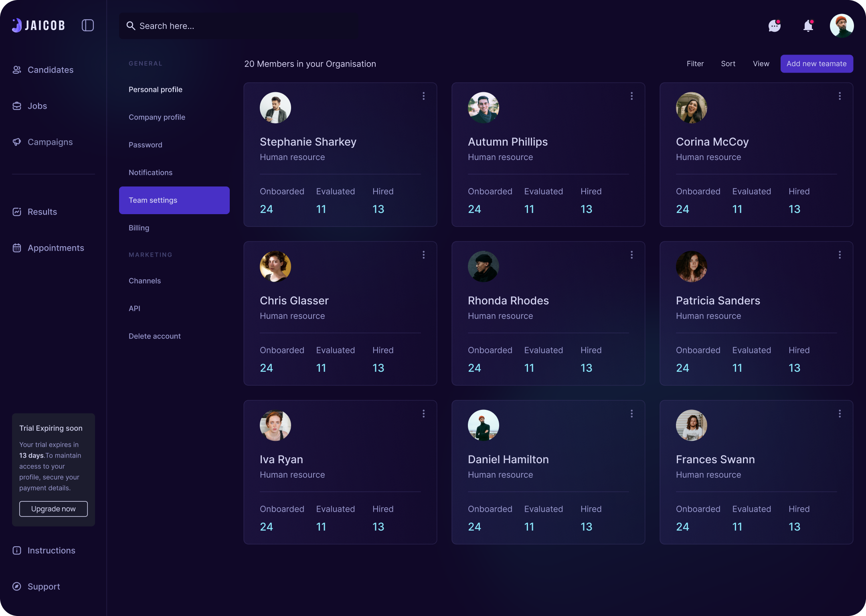
Task: Open the View options
Action: tap(761, 64)
